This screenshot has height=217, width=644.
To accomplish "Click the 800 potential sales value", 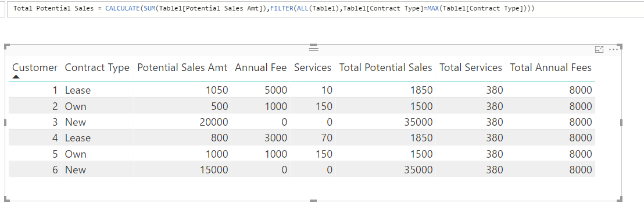I will tap(220, 138).
